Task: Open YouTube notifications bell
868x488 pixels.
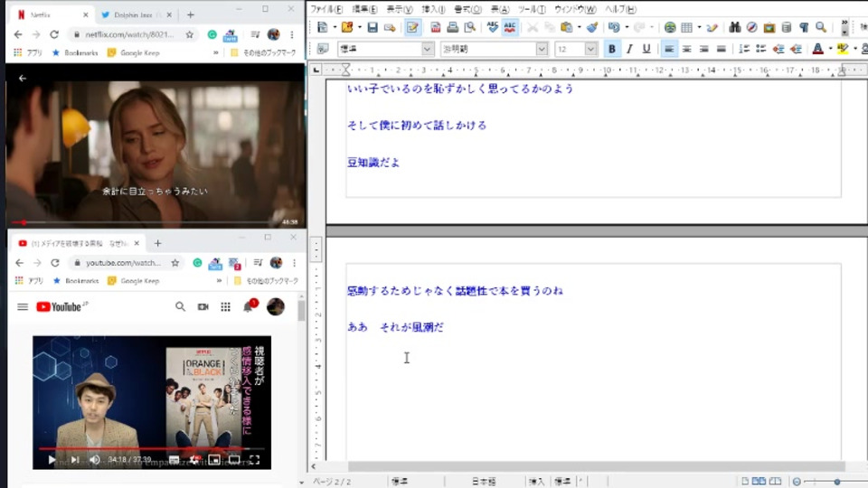Action: coord(248,307)
